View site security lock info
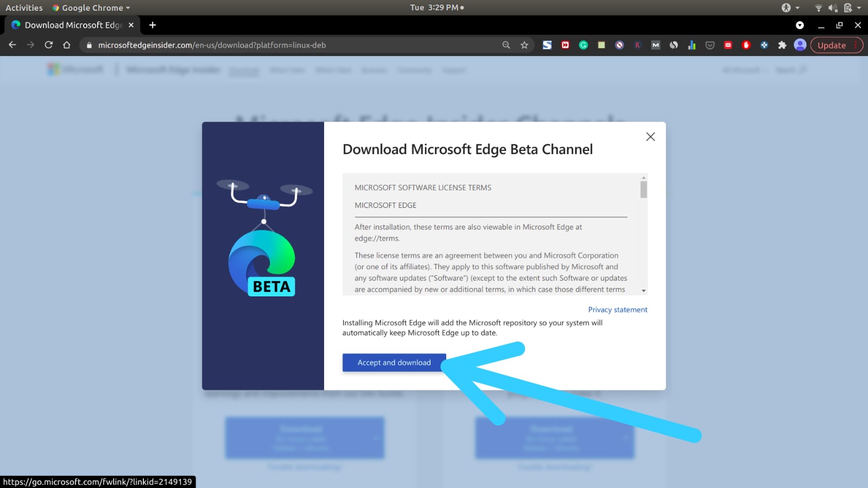Screen dimensions: 868x488 89,45
